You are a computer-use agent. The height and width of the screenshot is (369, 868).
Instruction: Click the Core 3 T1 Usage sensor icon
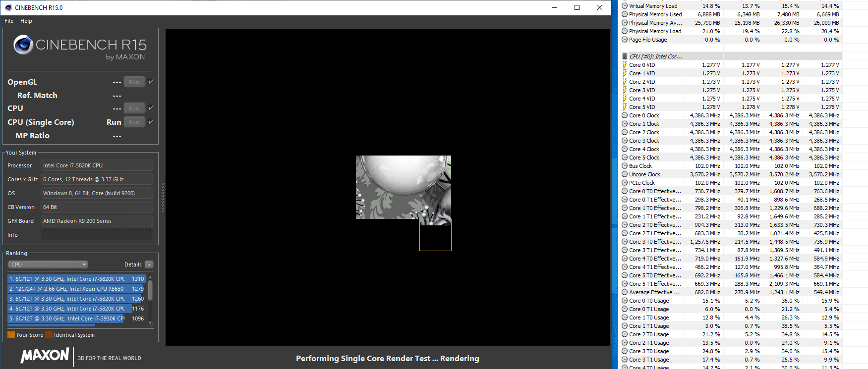[625, 360]
